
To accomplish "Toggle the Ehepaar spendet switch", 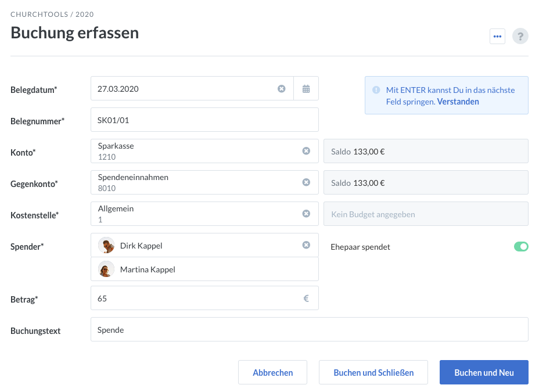I will 521,247.
